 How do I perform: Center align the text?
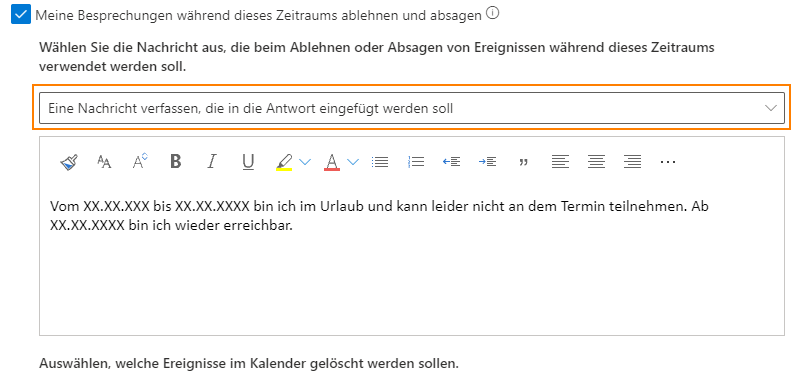596,162
